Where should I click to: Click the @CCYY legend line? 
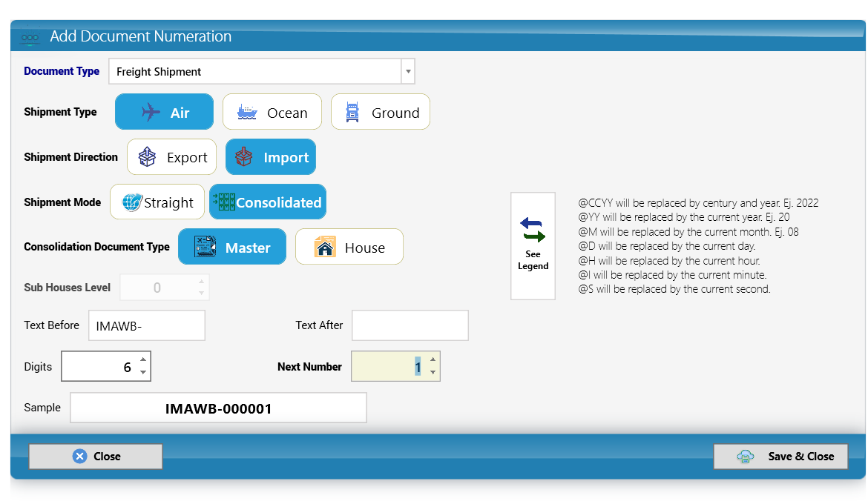698,203
